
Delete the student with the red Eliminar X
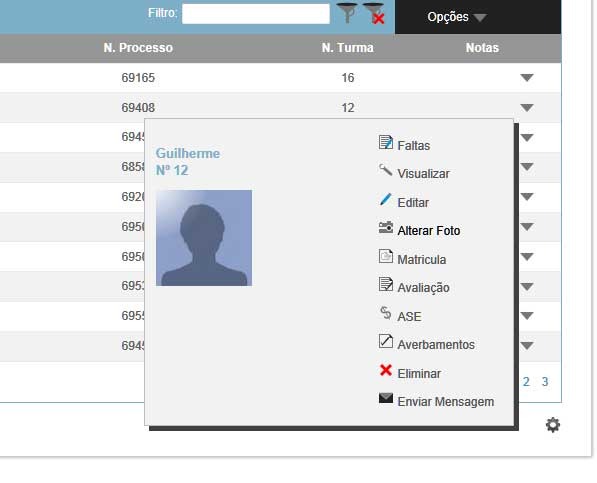click(x=386, y=370)
